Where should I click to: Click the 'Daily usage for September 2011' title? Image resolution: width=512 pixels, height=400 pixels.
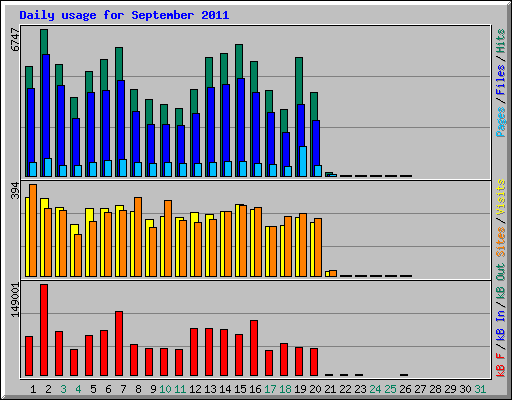pos(124,15)
